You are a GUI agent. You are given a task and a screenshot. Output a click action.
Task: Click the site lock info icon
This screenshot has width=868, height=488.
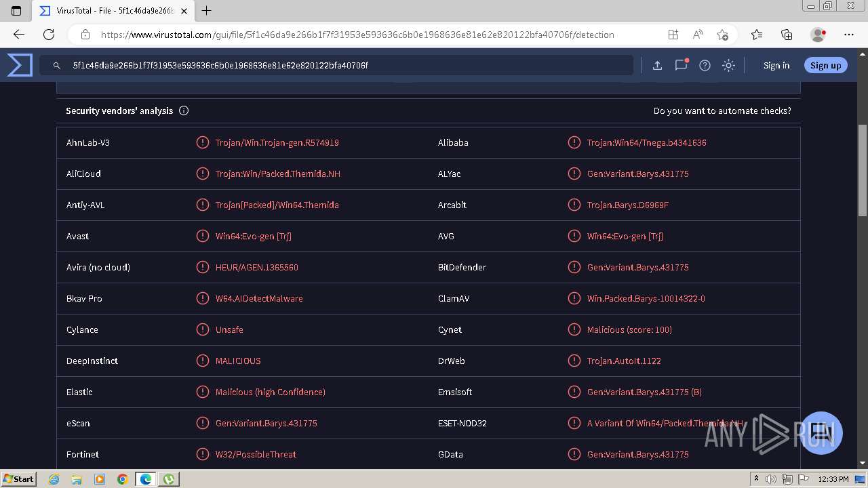85,35
